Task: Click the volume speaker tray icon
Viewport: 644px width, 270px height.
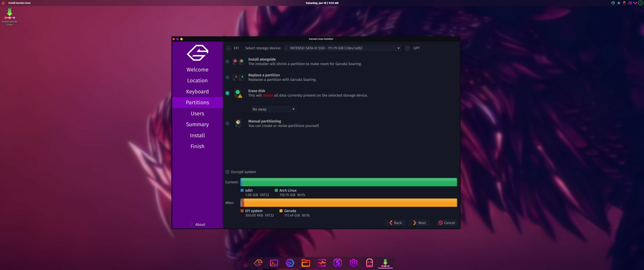Action: (x=613, y=3)
